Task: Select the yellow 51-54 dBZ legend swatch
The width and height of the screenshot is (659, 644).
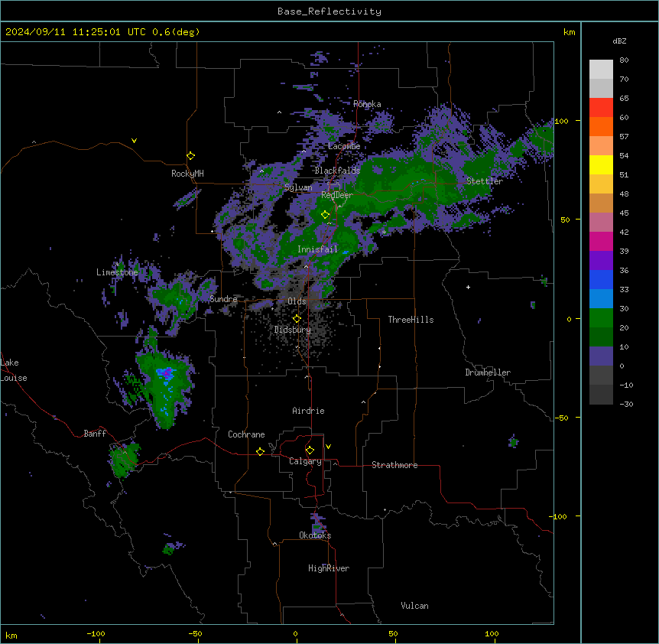Action: point(601,164)
